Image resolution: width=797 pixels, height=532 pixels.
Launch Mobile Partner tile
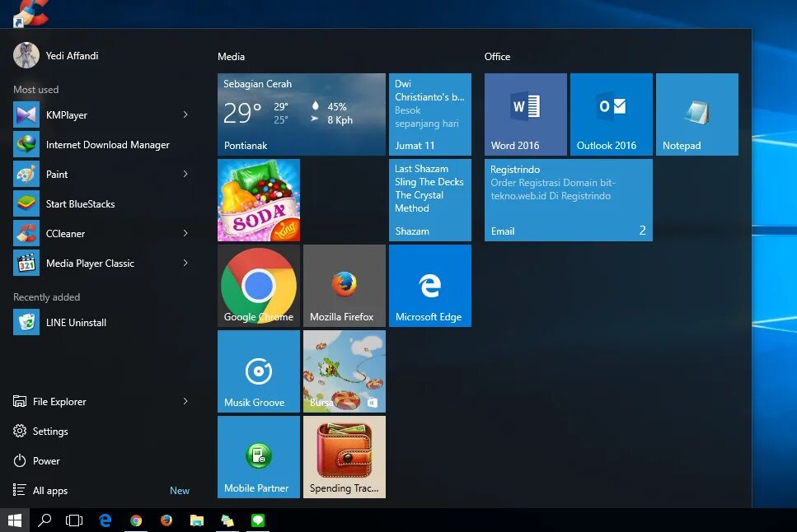259,457
